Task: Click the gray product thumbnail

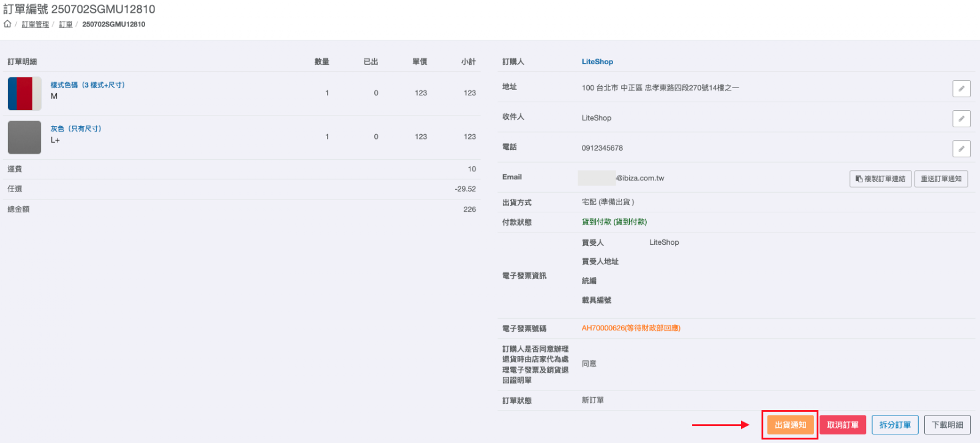Action: 24,137
